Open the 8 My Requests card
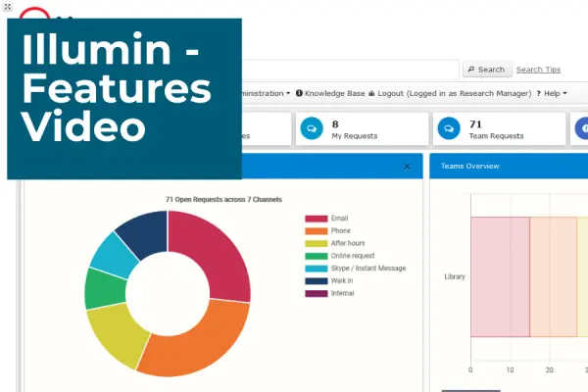Image resolution: width=588 pixels, height=392 pixels. click(362, 128)
